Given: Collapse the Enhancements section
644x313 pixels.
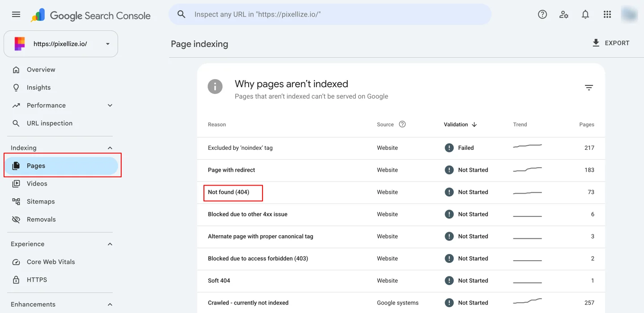Looking at the screenshot, I should pyautogui.click(x=110, y=305).
